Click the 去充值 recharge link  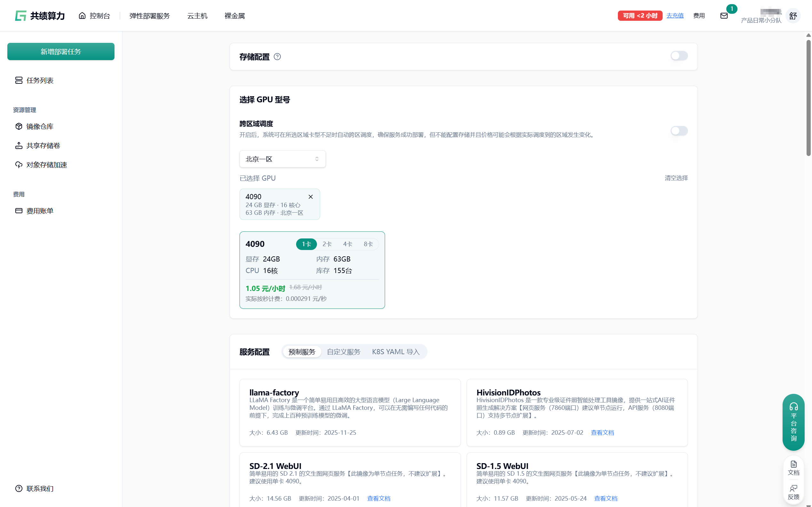click(x=675, y=16)
